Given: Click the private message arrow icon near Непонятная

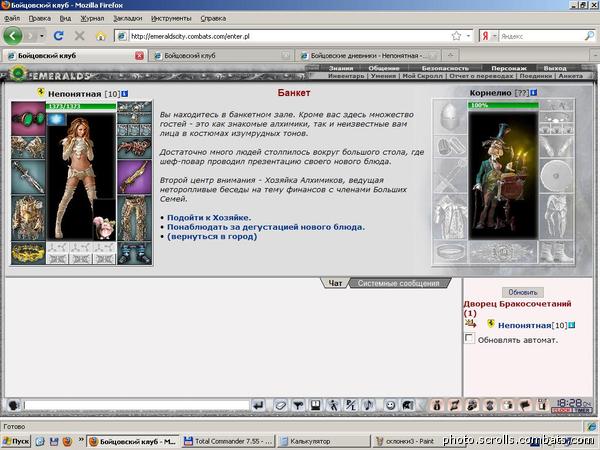Looking at the screenshot, I should [470, 324].
